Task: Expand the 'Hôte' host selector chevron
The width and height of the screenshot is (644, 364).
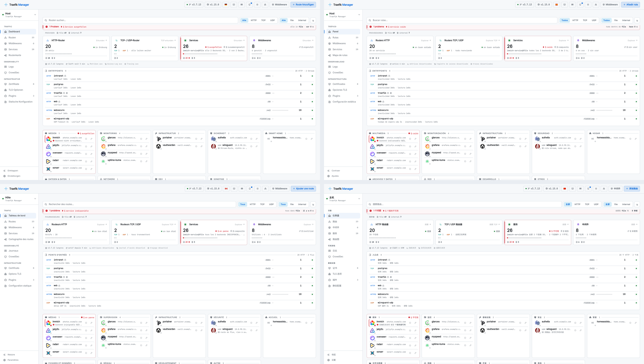Action: pos(35,199)
